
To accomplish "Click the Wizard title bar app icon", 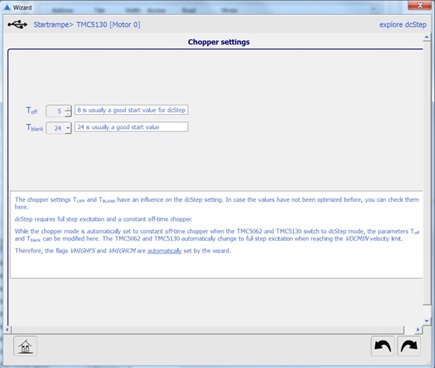I will tap(7, 7).
